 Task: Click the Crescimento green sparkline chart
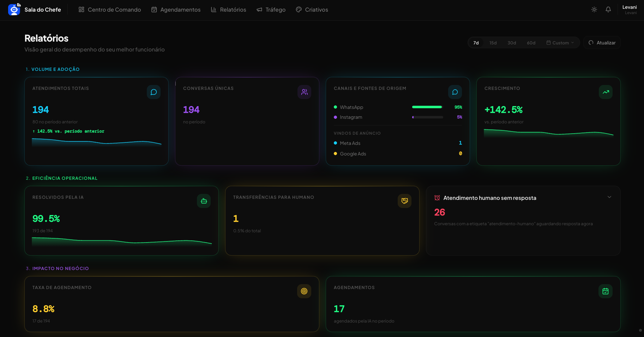[x=548, y=133]
